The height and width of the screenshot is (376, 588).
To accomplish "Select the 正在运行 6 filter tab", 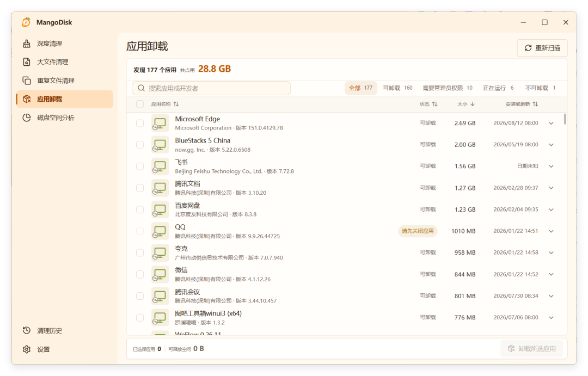I will point(498,88).
